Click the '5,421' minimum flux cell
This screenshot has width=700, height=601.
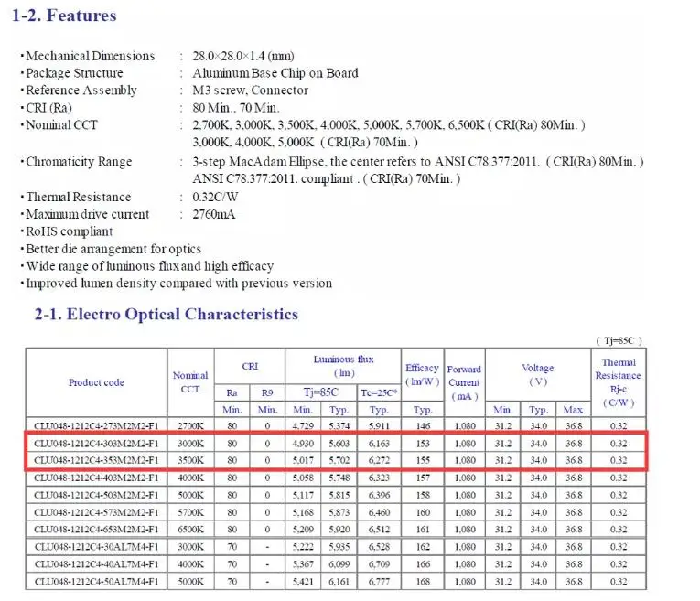tap(303, 582)
